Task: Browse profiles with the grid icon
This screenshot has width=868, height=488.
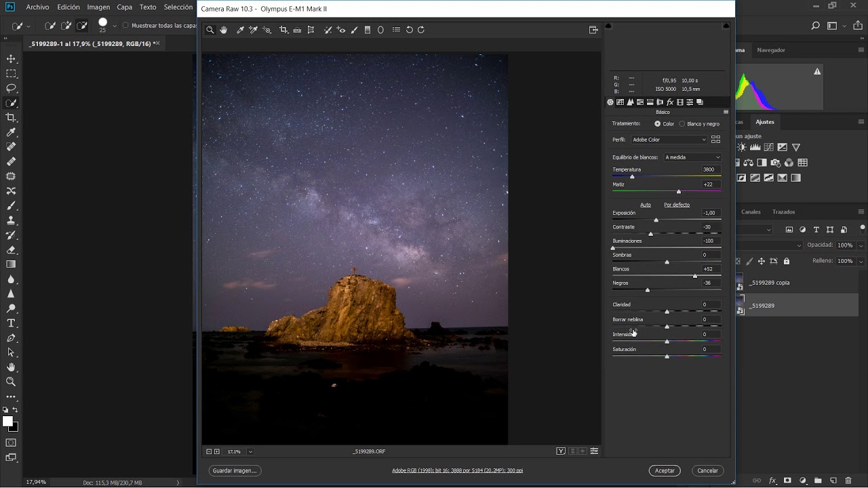Action: (x=715, y=140)
